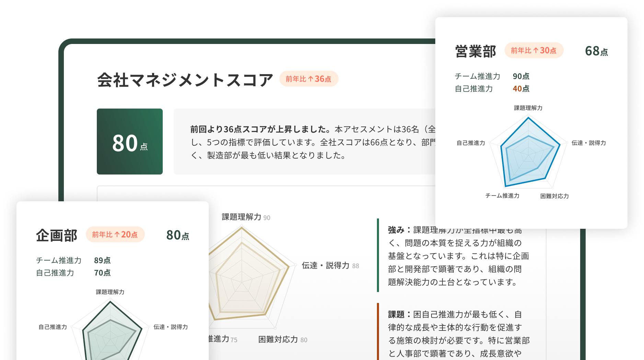This screenshot has height=360, width=644.
Task: Open the 営業部 card title
Action: point(475,52)
